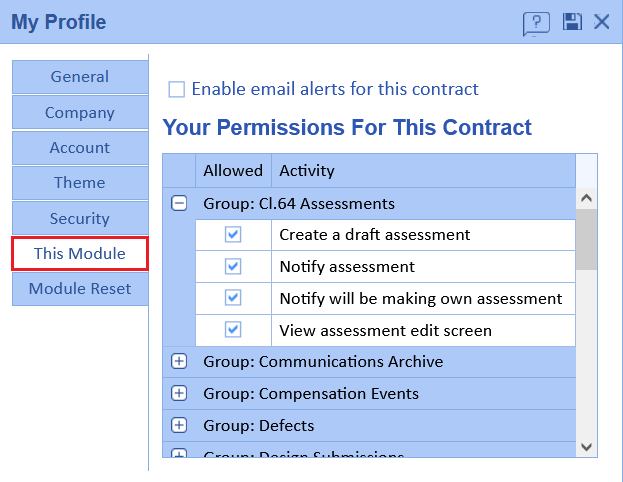Expand the Defects group
623x482 pixels.
click(179, 425)
